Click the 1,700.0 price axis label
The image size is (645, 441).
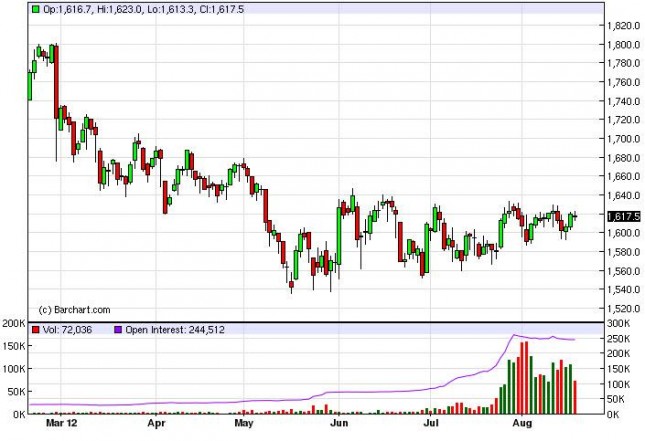(624, 139)
